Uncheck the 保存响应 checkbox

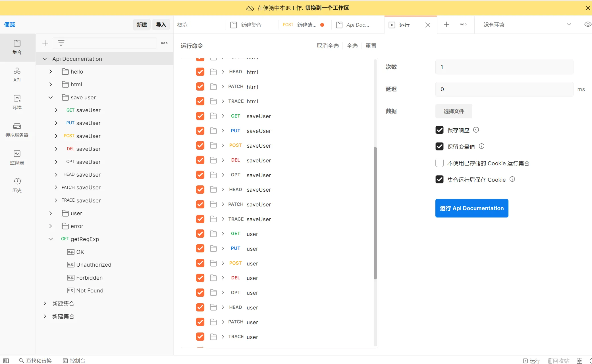pyautogui.click(x=439, y=130)
